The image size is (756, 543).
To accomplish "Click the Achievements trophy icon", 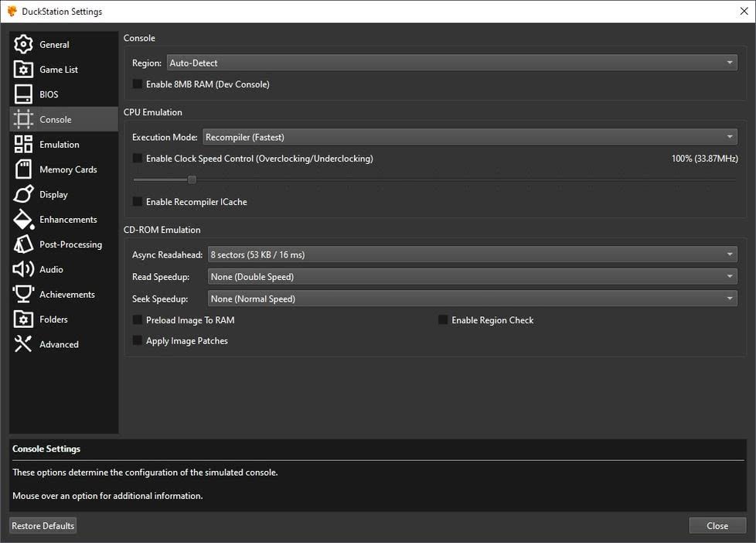I will point(23,295).
